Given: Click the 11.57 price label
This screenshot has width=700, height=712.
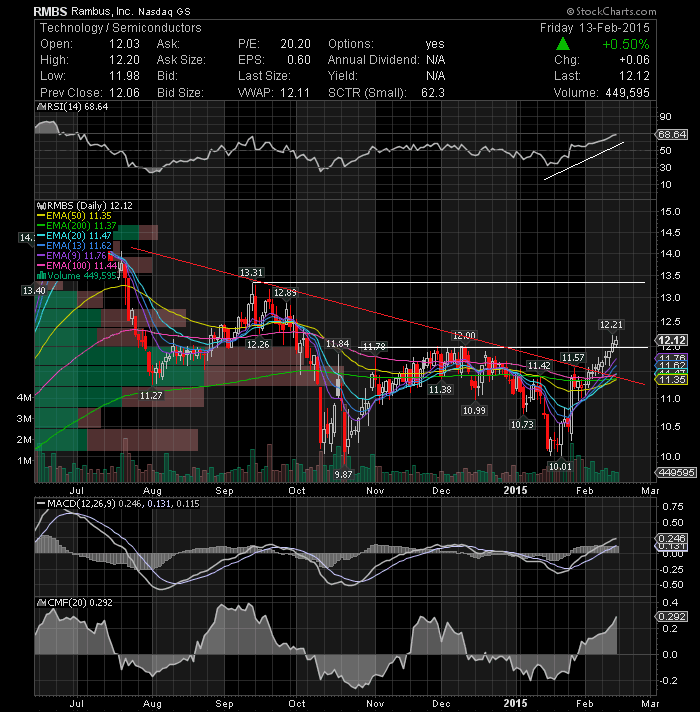Looking at the screenshot, I should [573, 358].
